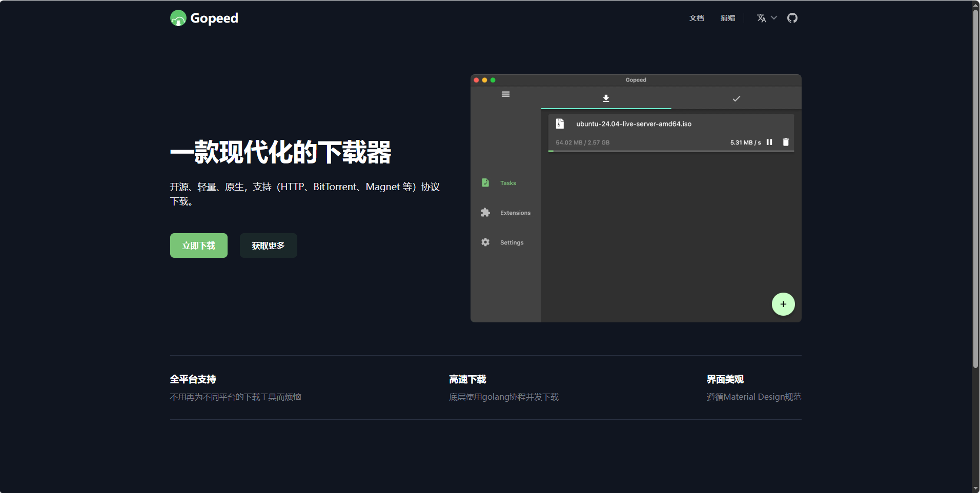Click the hamburger menu in the app window
The height and width of the screenshot is (493, 980).
point(505,94)
